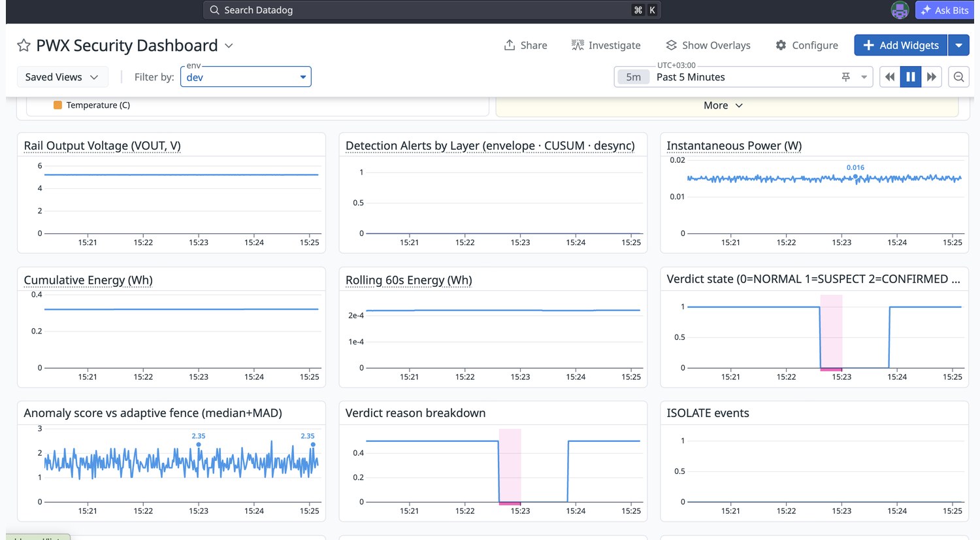Click the Temperature (C) orange legend swatch
Image resolution: width=980 pixels, height=540 pixels.
(x=57, y=105)
